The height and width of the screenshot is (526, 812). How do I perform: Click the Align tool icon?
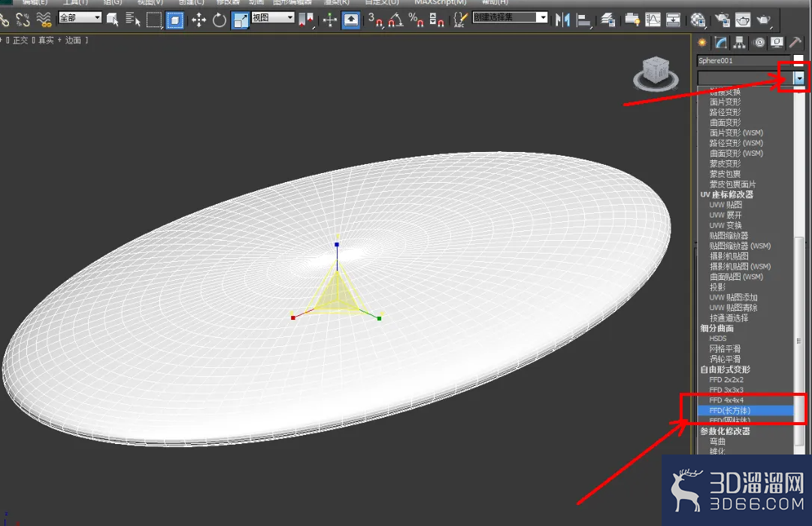point(584,20)
